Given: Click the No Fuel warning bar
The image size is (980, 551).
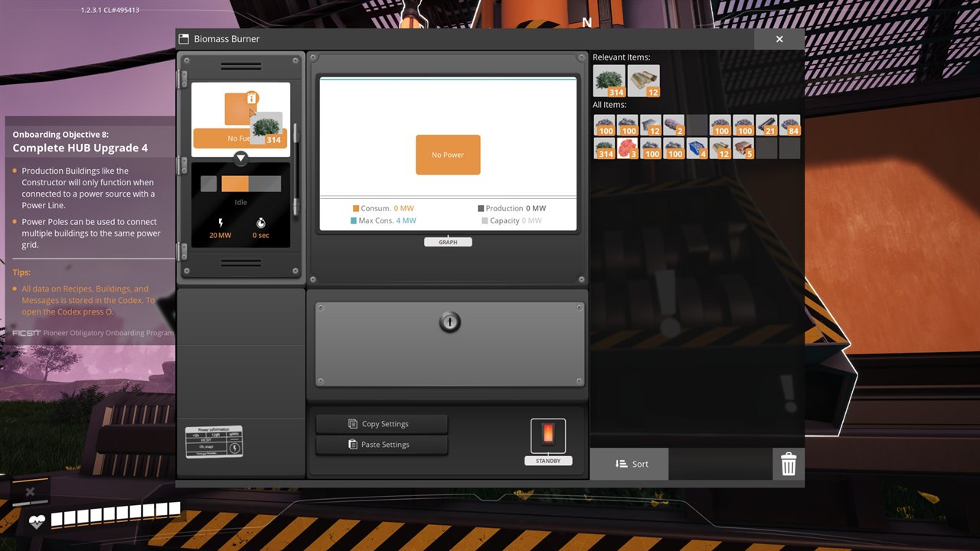Looking at the screenshot, I should pyautogui.click(x=240, y=139).
